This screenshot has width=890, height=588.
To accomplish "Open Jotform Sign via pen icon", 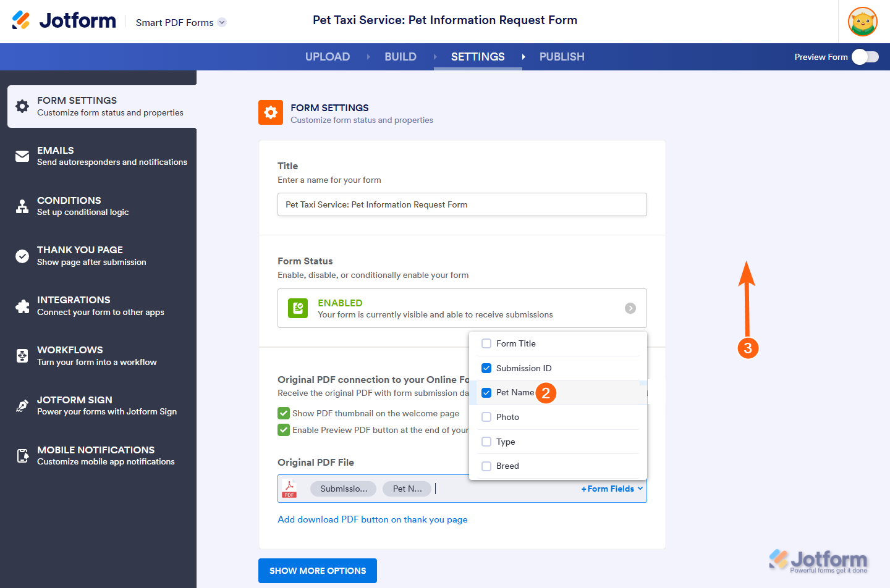I will (21, 405).
